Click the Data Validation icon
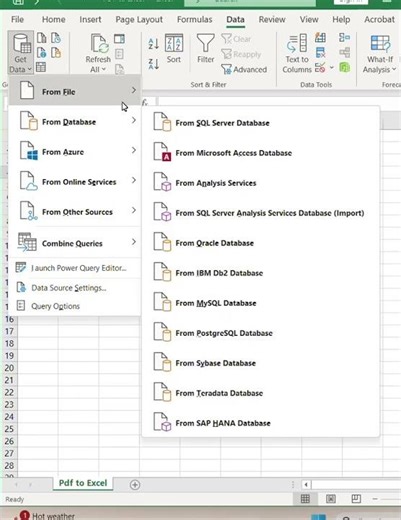Image resolution: width=401 pixels, height=520 pixels. [320, 67]
